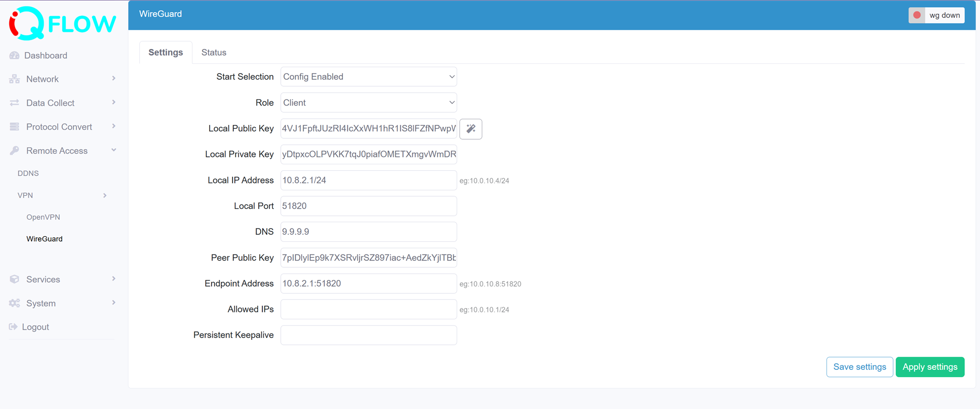Viewport: 980px width, 409px height.
Task: Click the WireGuard page title
Action: click(x=160, y=14)
